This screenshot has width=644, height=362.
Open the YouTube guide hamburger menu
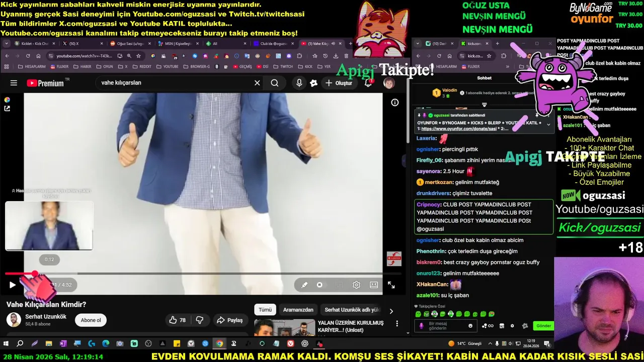coord(14,83)
